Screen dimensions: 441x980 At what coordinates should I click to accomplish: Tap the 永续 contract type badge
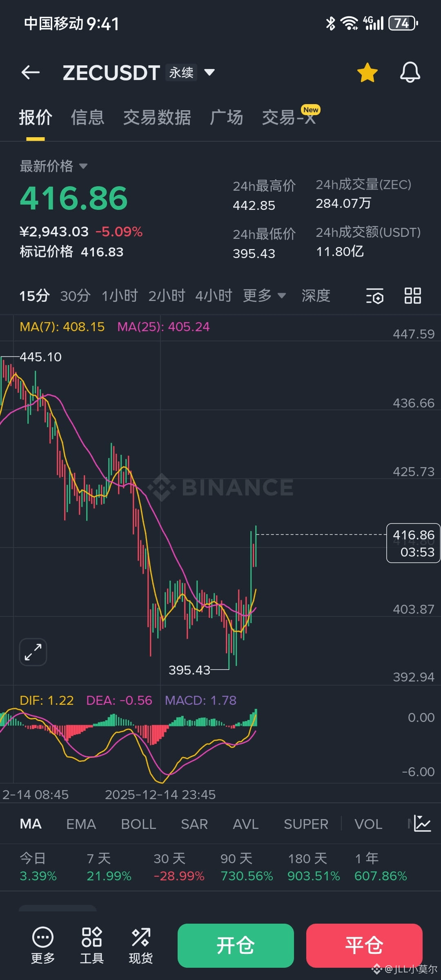(181, 73)
